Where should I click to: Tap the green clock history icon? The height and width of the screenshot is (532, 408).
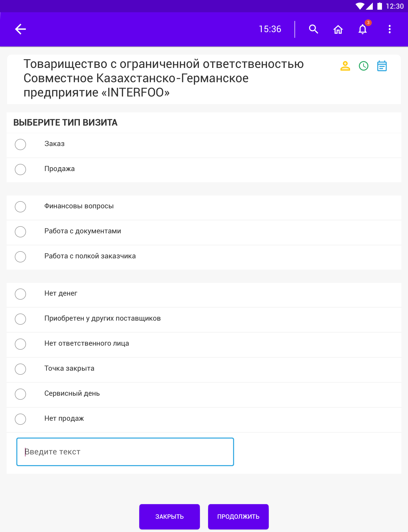click(x=364, y=66)
